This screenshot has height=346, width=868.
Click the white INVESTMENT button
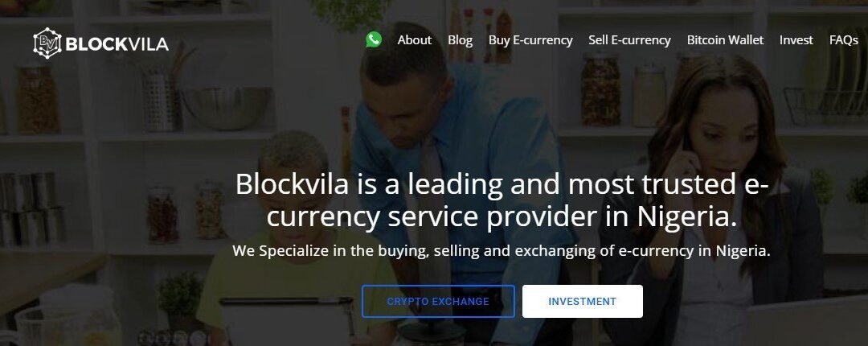point(583,302)
